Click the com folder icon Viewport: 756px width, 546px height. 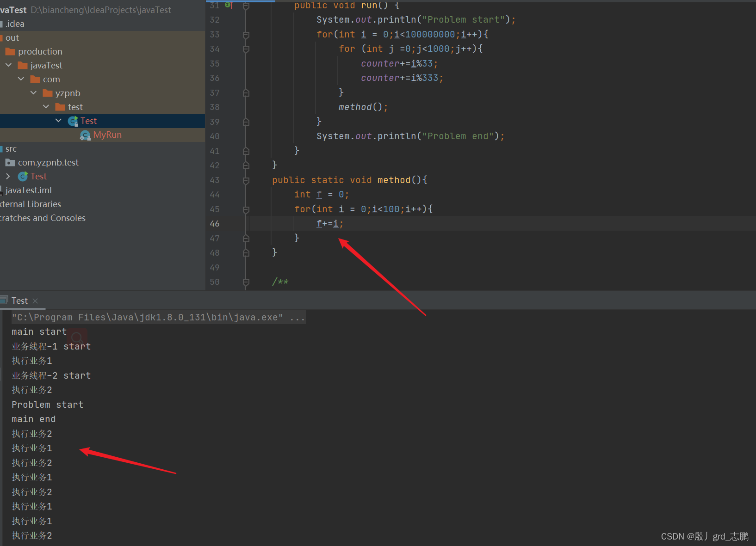click(35, 79)
